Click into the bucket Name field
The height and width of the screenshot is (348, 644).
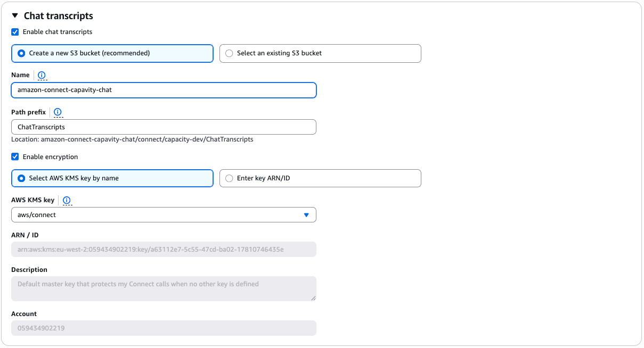coord(164,90)
